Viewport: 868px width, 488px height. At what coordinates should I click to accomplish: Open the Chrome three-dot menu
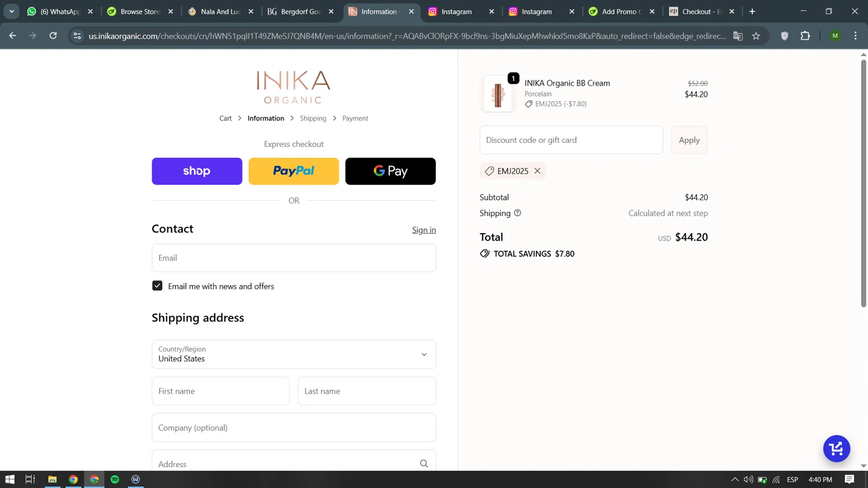click(x=855, y=36)
